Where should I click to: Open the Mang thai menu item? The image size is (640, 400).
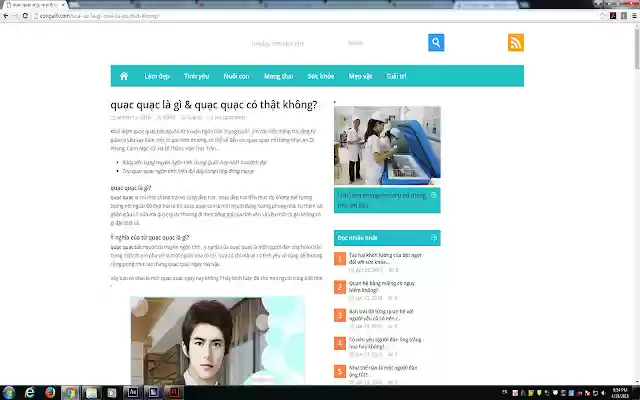(x=278, y=76)
